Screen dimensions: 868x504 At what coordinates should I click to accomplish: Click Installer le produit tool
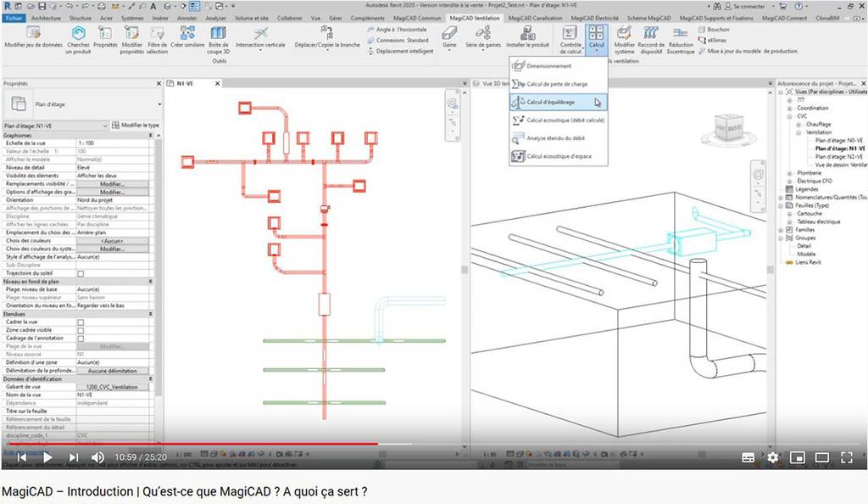point(527,38)
